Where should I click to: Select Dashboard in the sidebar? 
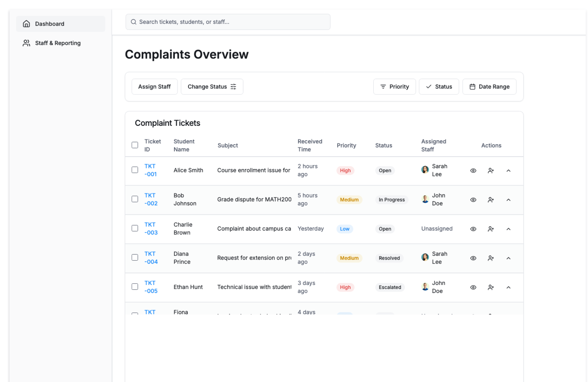pos(50,24)
